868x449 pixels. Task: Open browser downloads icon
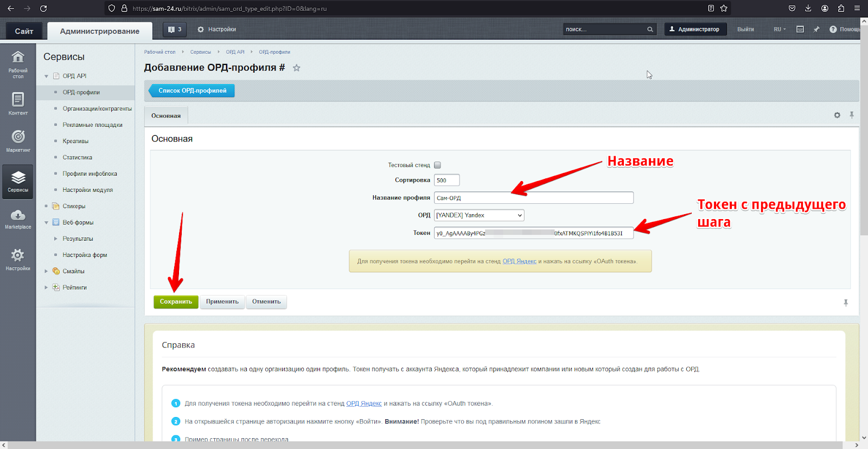[808, 8]
